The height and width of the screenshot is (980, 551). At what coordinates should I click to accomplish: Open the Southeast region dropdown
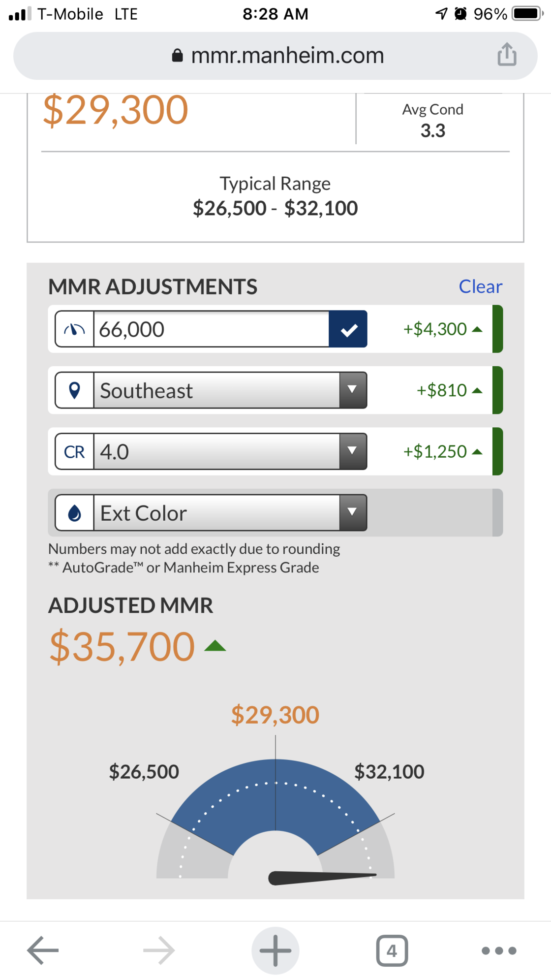point(230,390)
